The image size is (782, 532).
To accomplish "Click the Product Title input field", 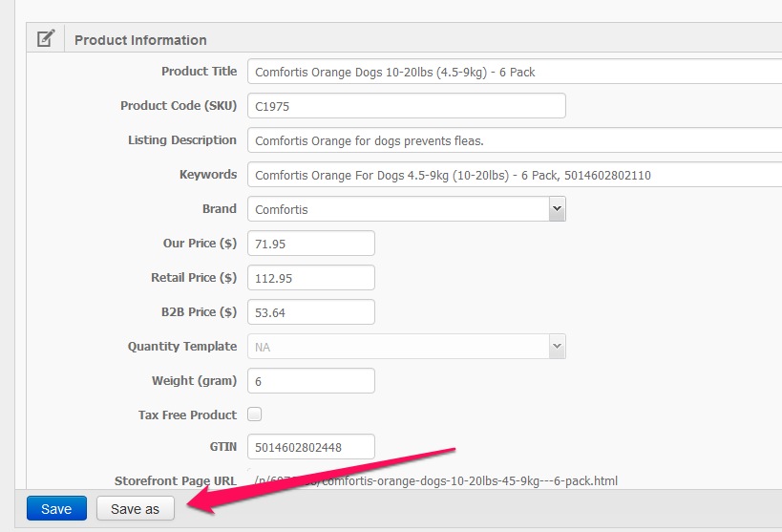I will click(x=515, y=72).
